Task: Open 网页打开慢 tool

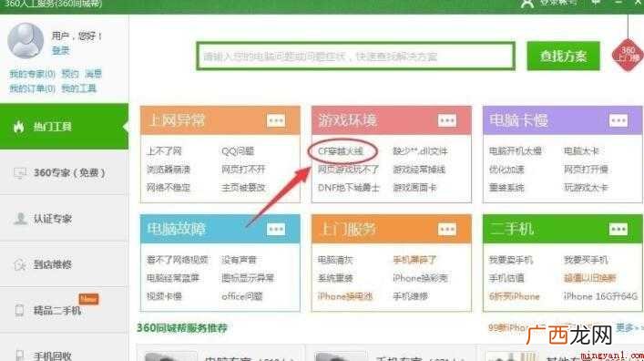Action: click(x=586, y=170)
